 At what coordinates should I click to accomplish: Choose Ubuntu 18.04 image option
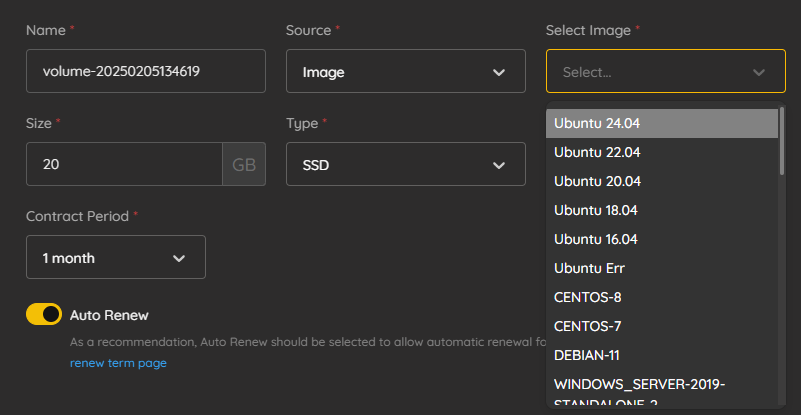click(662, 210)
